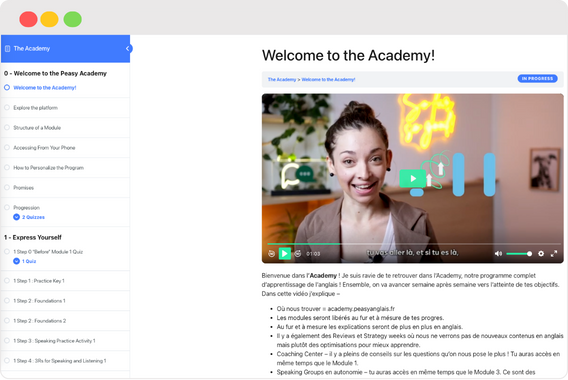Viewport: 568px width, 380px height.
Task: Click the green play button in video controls
Action: (285, 254)
